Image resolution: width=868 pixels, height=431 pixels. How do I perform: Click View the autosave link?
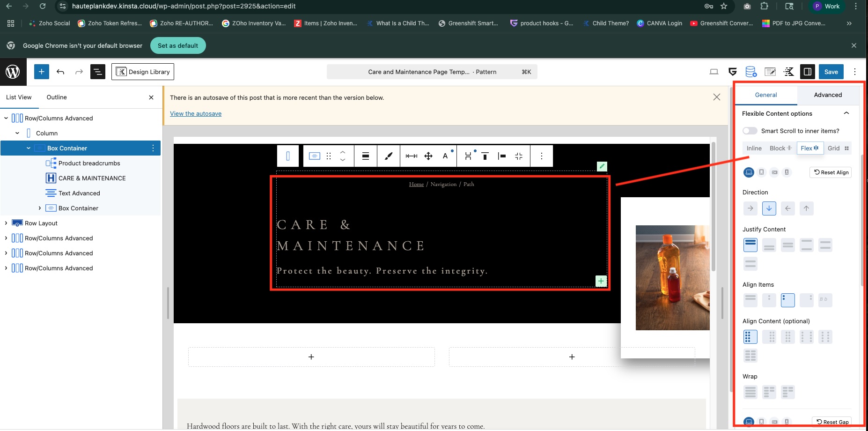(x=196, y=113)
